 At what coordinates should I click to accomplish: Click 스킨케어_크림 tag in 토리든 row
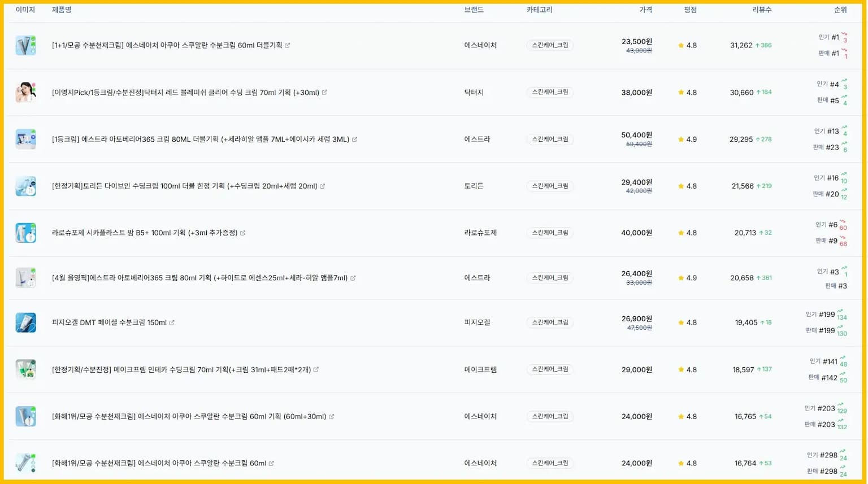(550, 186)
